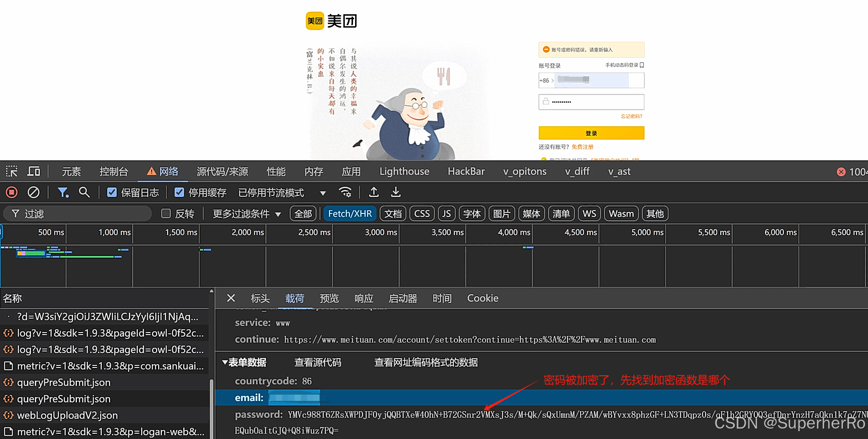
Task: Open the More filters dropdown
Action: [x=247, y=213]
